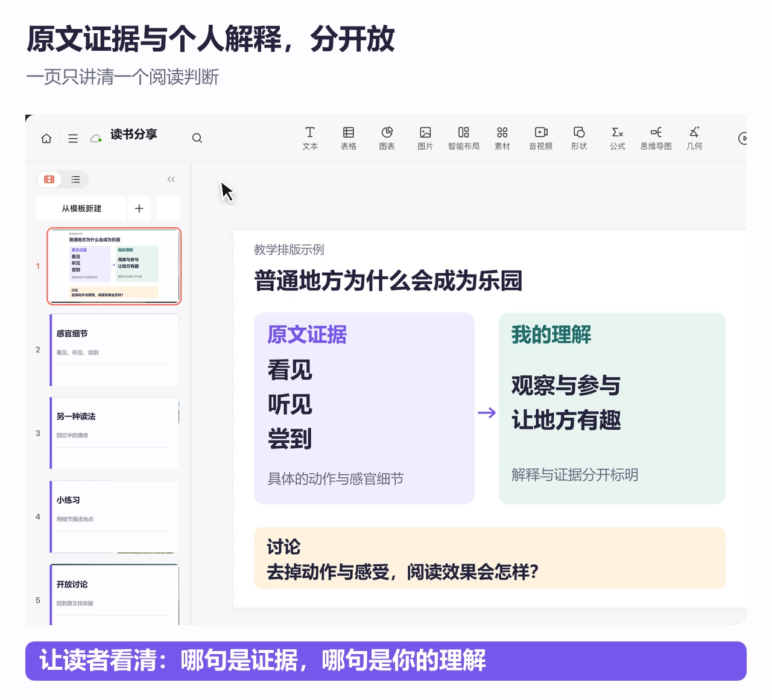
Task: Insert media with 音视频
Action: click(541, 138)
